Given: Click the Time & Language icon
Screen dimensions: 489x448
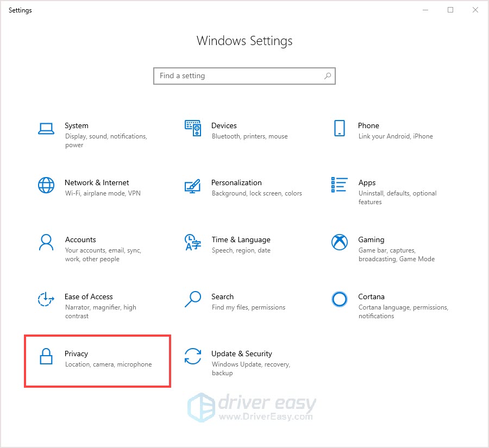Looking at the screenshot, I should tap(193, 242).
